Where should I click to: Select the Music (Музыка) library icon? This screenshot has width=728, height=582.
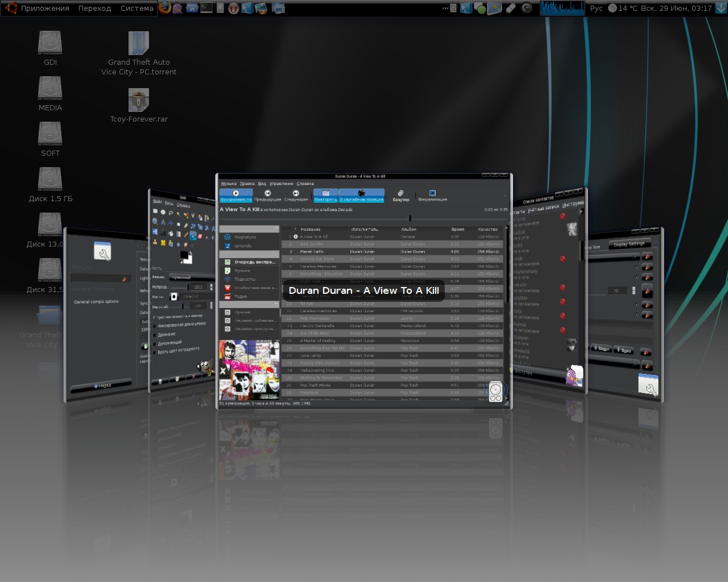[x=227, y=271]
